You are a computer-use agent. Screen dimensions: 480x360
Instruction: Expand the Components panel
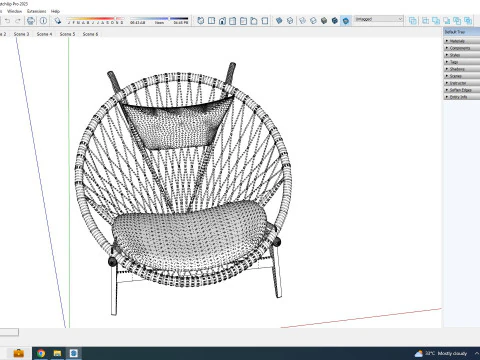(x=462, y=48)
